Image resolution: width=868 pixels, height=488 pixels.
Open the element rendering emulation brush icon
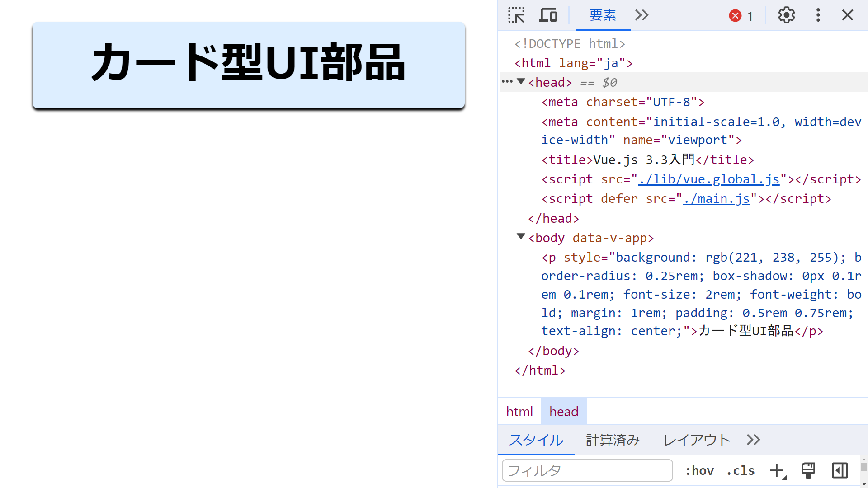808,471
